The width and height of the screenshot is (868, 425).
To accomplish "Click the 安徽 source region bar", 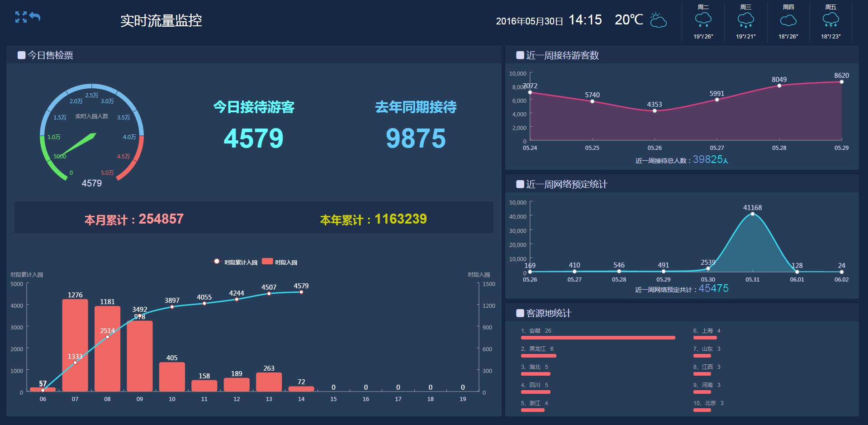I will (598, 338).
